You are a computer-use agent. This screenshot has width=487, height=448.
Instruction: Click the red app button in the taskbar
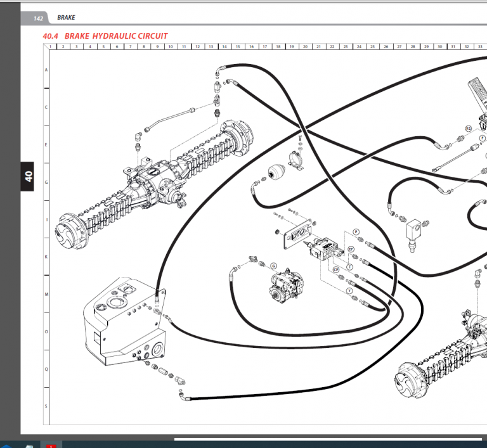click(x=51, y=445)
